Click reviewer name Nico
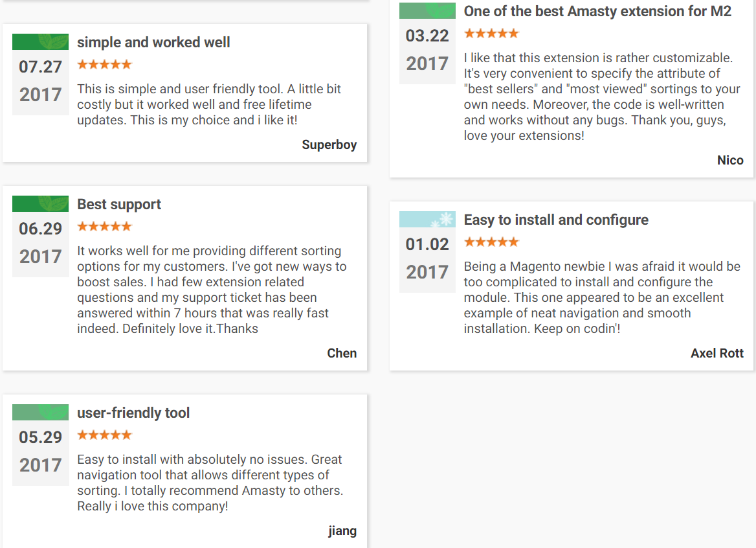Image resolution: width=756 pixels, height=548 pixels. pos(730,160)
